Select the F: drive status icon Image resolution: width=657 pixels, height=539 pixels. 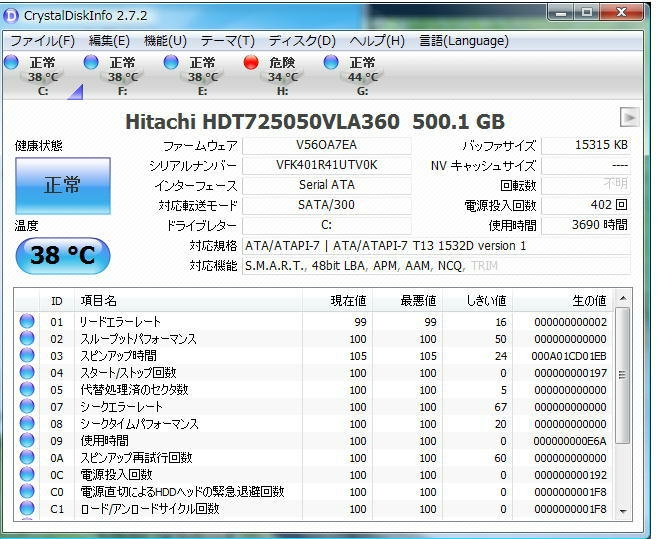(91, 63)
